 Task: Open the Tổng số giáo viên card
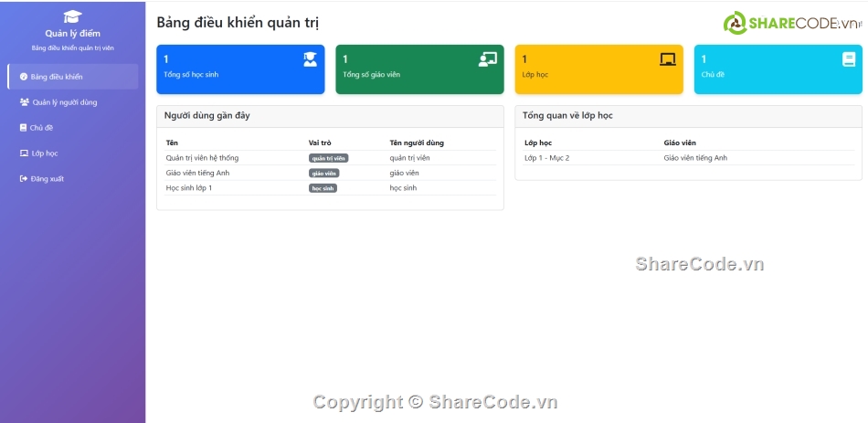coord(419,69)
